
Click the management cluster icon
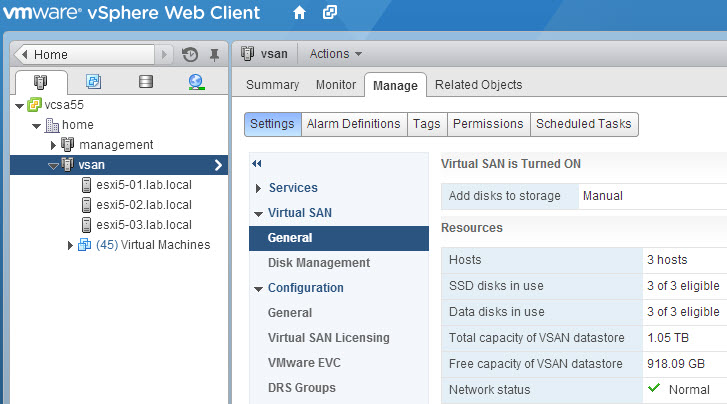pos(68,145)
